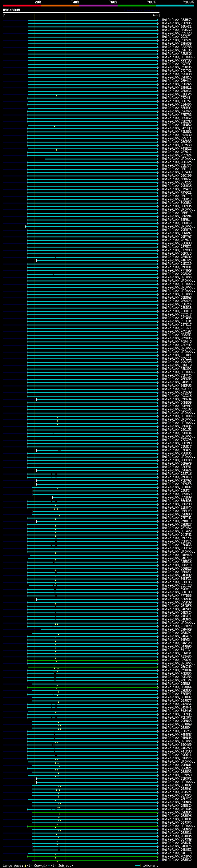197x868 pixels.
Task: Click the cyan ~100% legend segment
Action: pyautogui.click(x=175, y=6)
